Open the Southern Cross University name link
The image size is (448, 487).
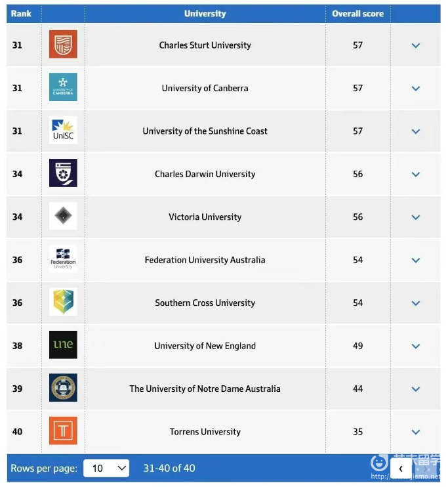tap(205, 303)
